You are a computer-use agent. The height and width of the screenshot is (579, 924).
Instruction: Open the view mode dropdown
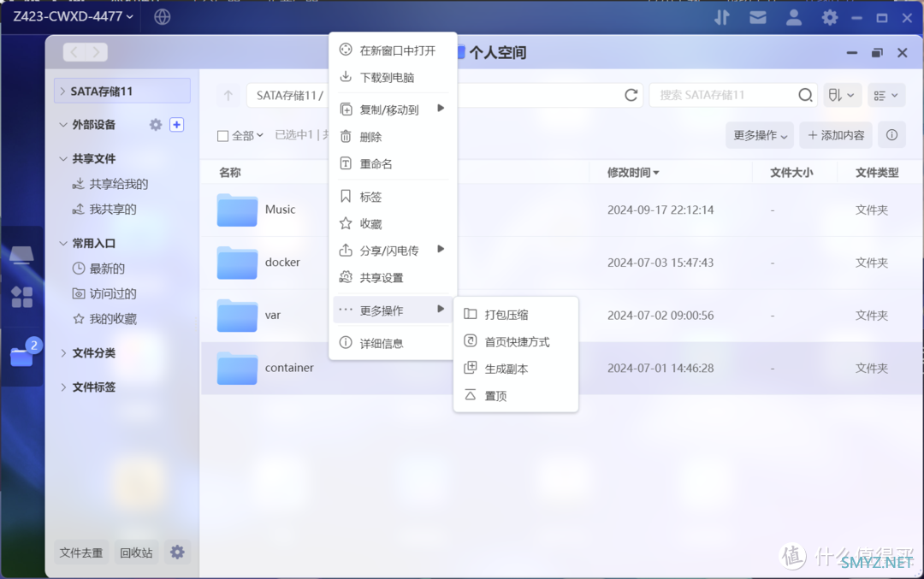[x=886, y=96]
